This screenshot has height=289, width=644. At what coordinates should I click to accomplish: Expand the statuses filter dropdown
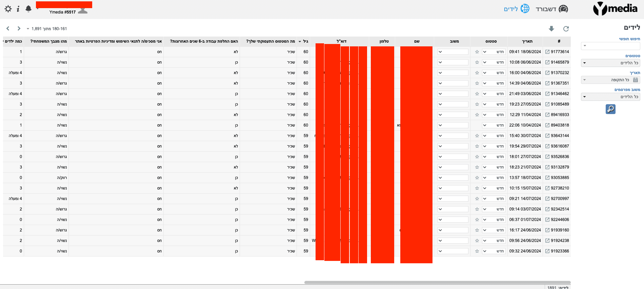click(x=610, y=63)
